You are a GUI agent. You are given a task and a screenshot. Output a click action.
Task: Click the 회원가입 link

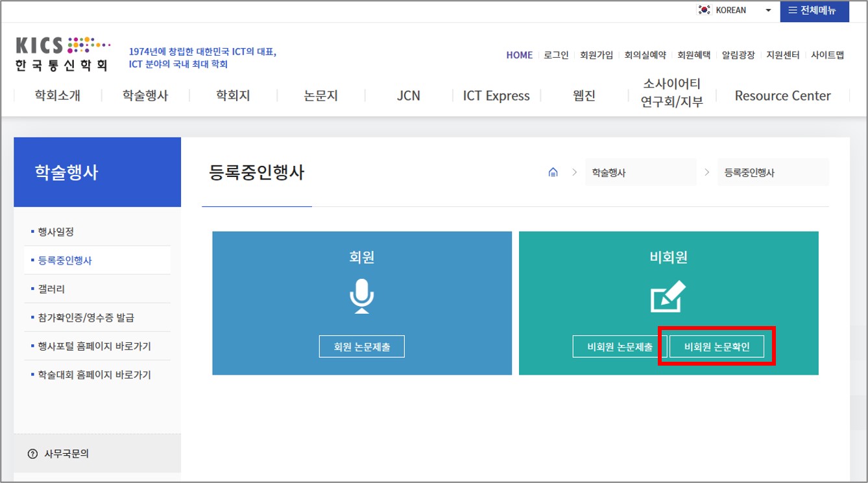click(596, 55)
